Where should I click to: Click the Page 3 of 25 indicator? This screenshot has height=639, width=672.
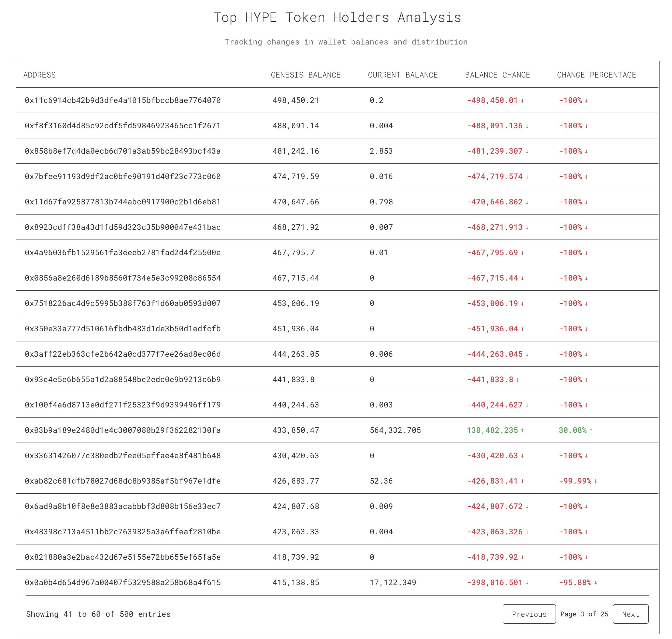pyautogui.click(x=584, y=614)
